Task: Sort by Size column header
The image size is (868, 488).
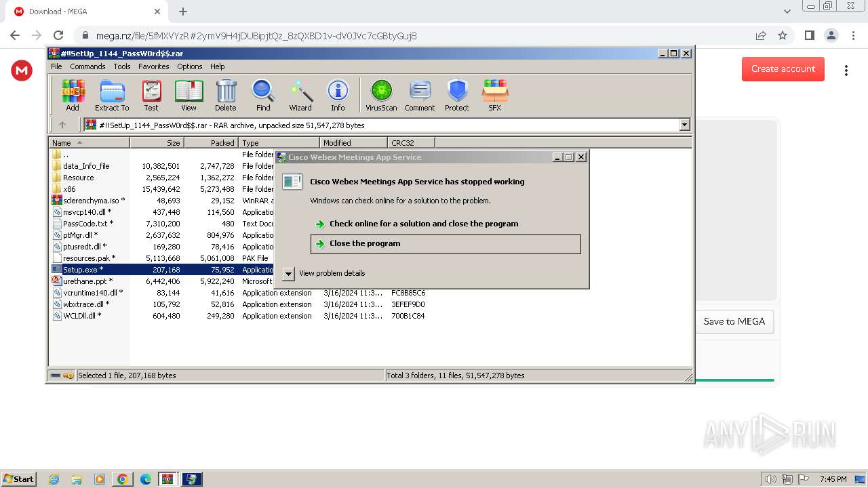Action: click(157, 142)
